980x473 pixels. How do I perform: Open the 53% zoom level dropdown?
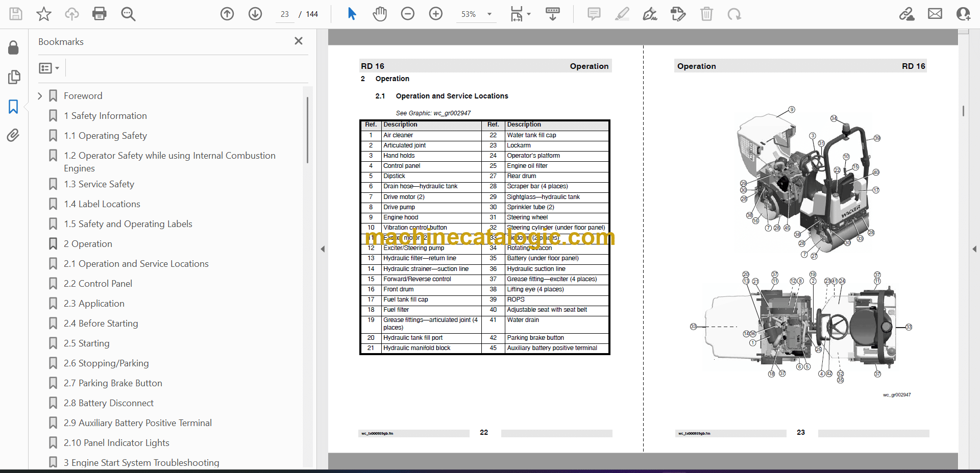(x=477, y=14)
